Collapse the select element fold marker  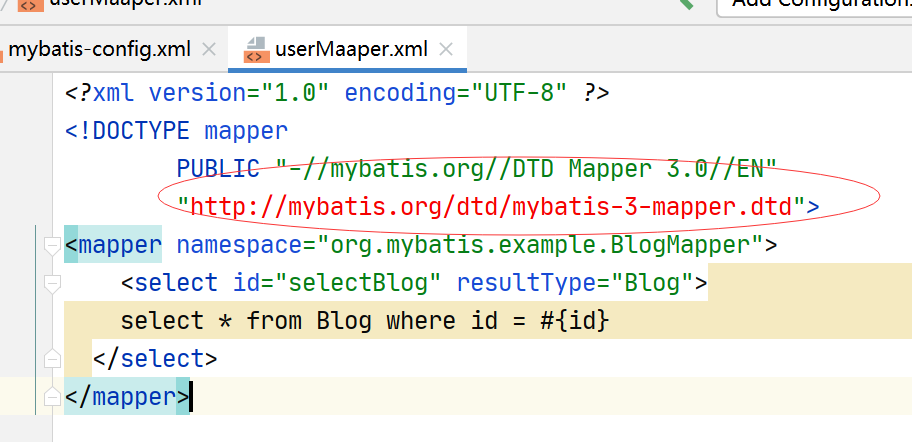[x=52, y=283]
